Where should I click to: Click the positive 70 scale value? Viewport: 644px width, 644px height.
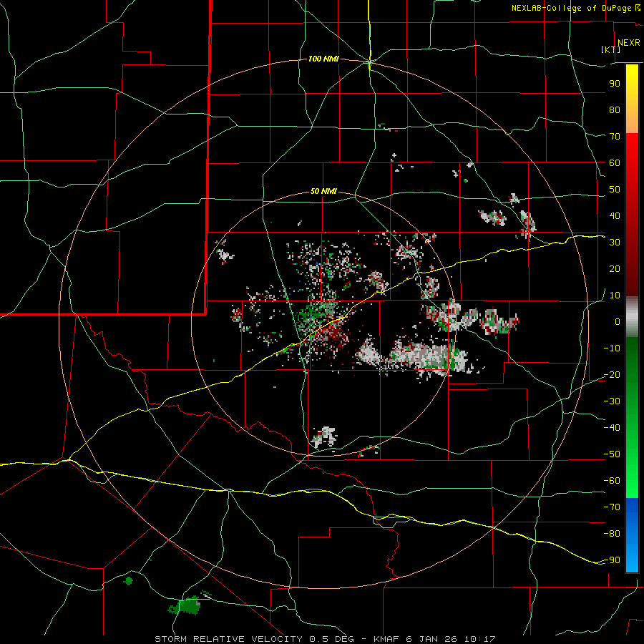[615, 137]
